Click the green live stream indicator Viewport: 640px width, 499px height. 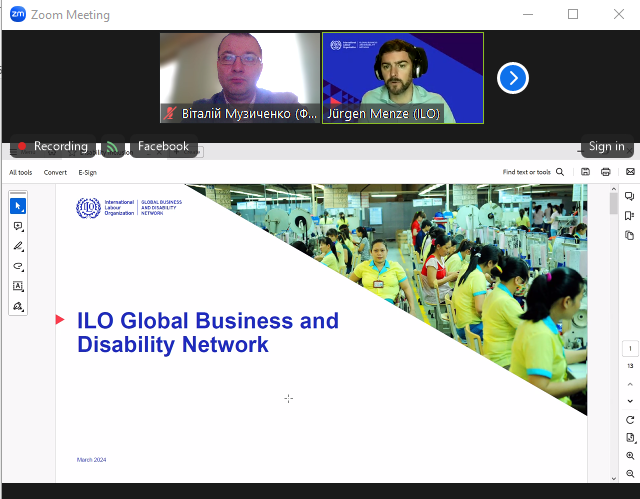[112, 146]
